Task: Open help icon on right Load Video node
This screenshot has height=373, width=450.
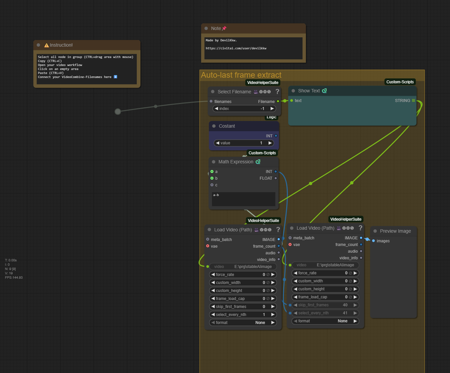Action: click(x=360, y=228)
